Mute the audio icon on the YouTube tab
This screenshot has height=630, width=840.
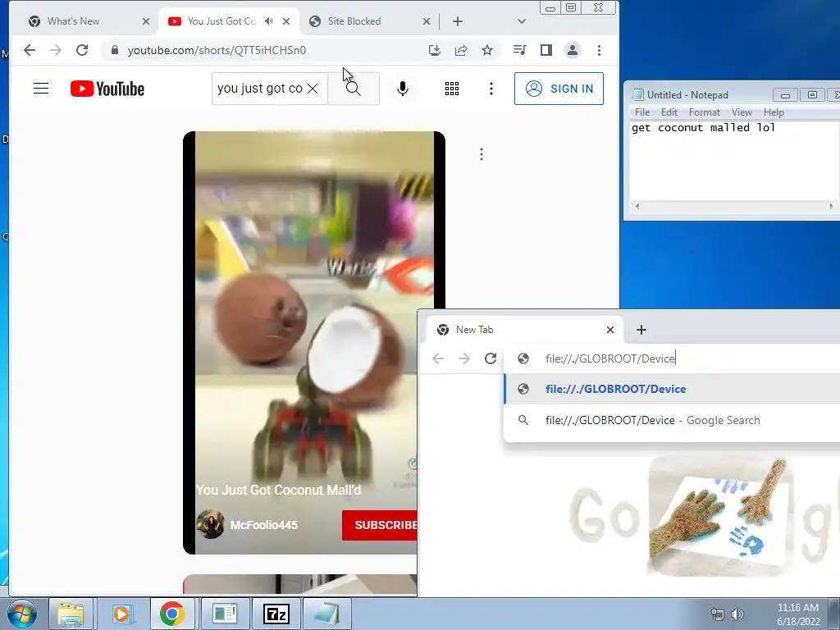269,21
